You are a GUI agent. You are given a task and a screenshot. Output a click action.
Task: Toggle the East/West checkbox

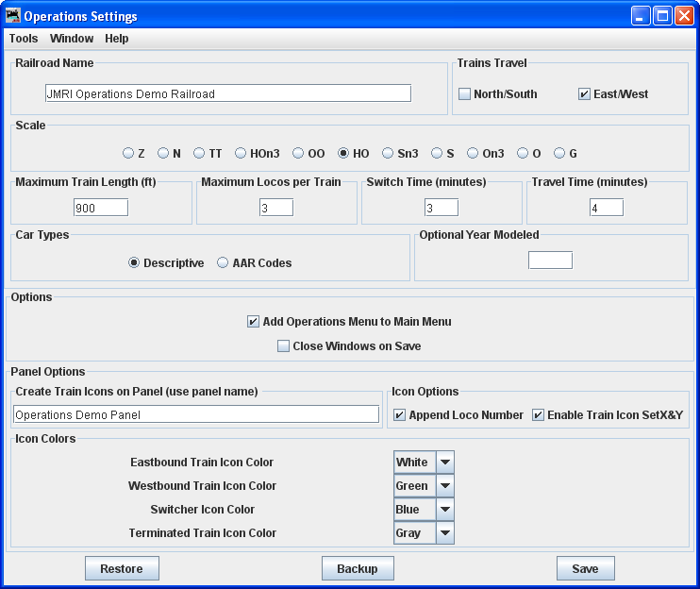tap(585, 94)
